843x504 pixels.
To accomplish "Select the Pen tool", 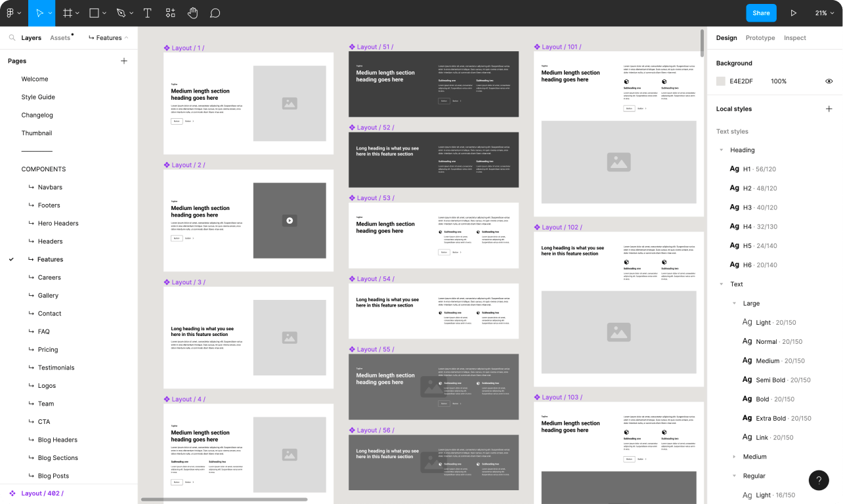I will click(121, 13).
